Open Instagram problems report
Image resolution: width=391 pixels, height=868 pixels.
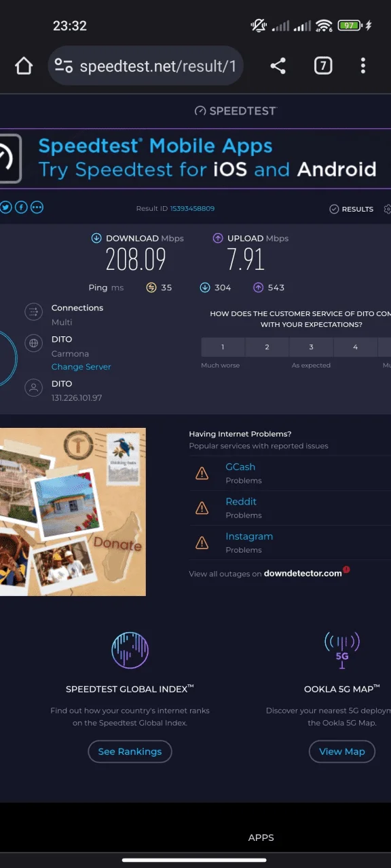249,536
